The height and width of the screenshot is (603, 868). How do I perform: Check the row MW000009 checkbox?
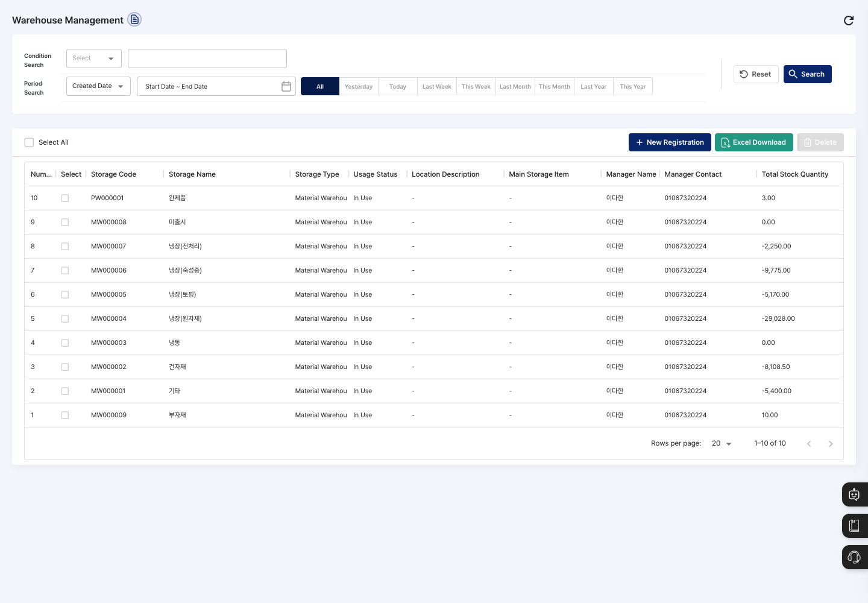point(65,415)
